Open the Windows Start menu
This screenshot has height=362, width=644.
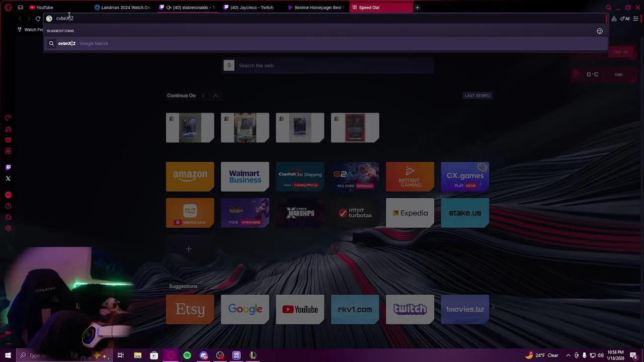8,355
